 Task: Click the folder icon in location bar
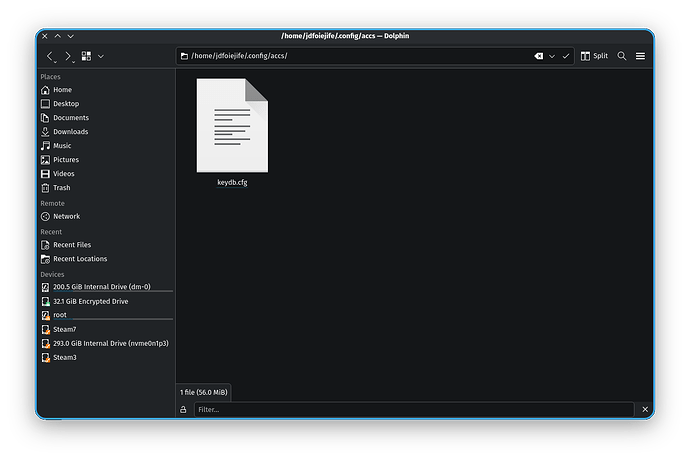click(x=184, y=56)
